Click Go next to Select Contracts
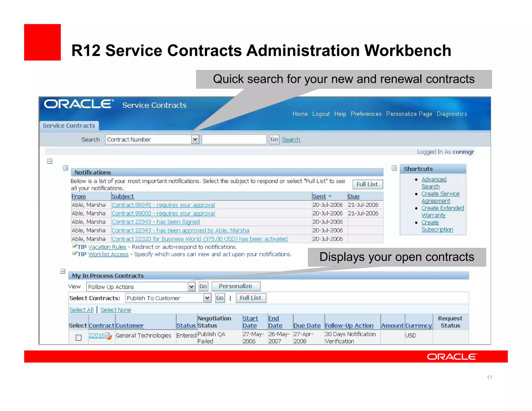The image size is (532, 411). coord(220,298)
